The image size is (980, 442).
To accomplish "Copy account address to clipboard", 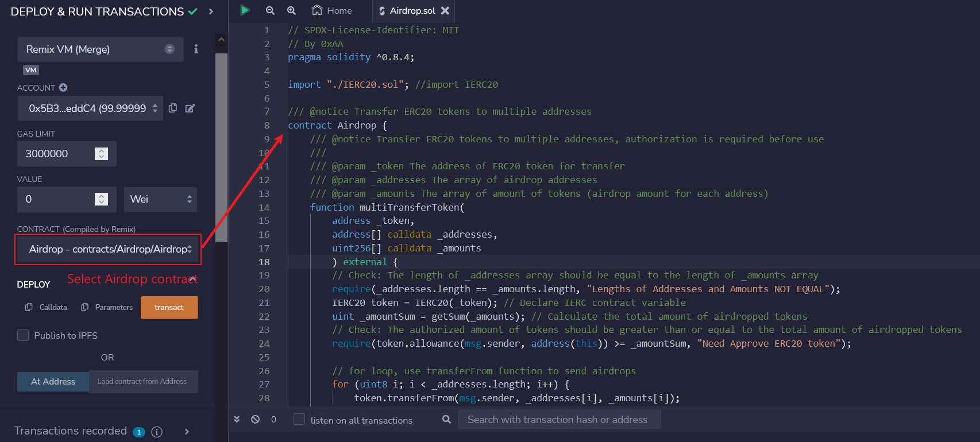I will coord(173,108).
